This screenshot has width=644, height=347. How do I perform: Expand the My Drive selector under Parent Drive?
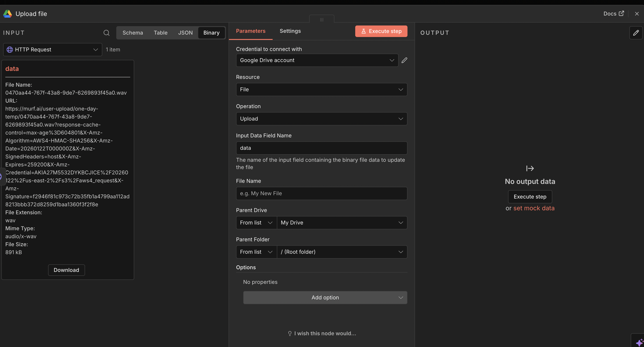[x=341, y=222]
